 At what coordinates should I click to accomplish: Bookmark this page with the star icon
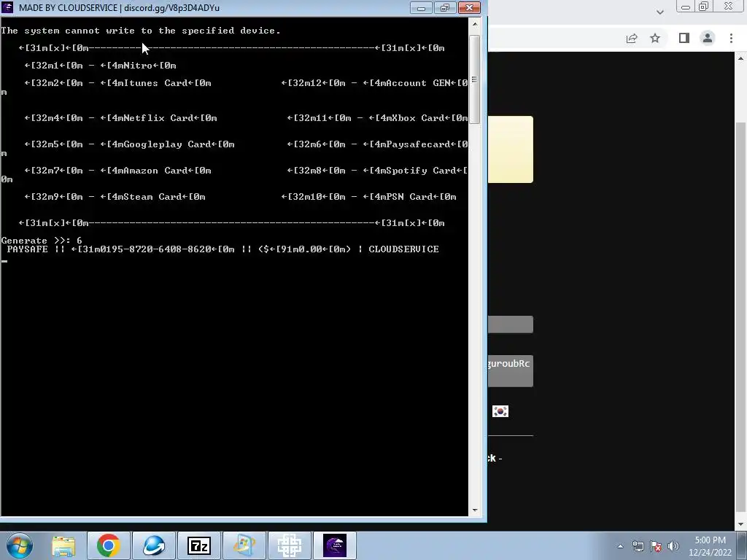655,38
